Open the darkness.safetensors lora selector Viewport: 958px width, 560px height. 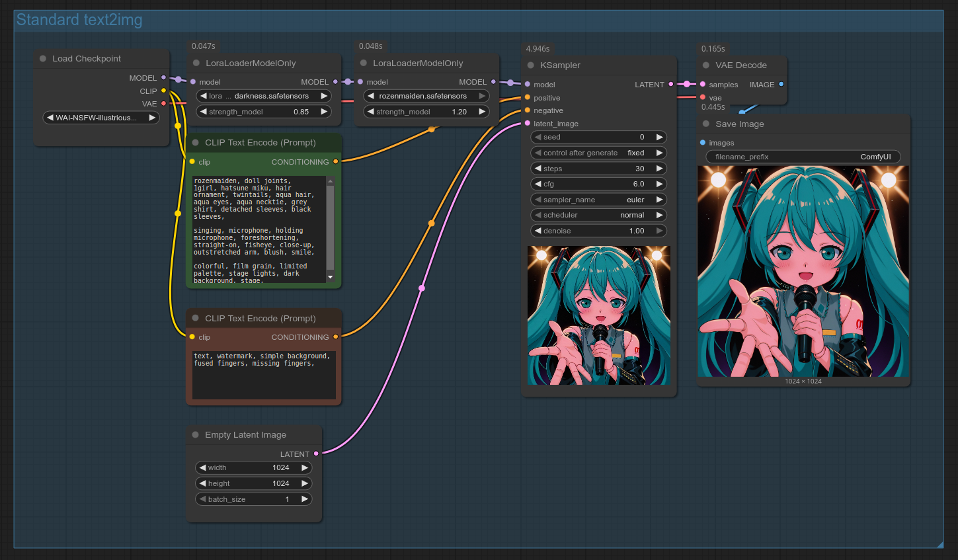click(264, 96)
